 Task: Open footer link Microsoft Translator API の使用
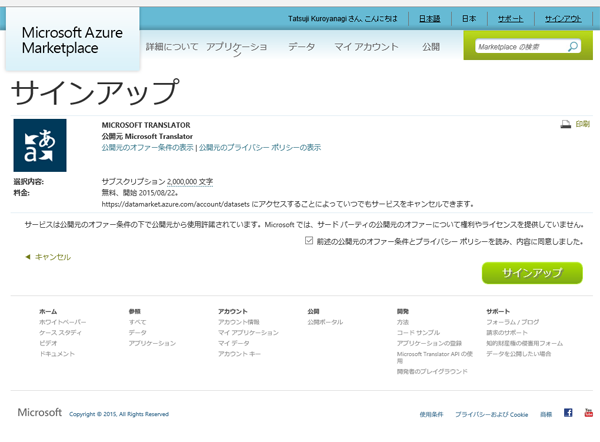435,357
